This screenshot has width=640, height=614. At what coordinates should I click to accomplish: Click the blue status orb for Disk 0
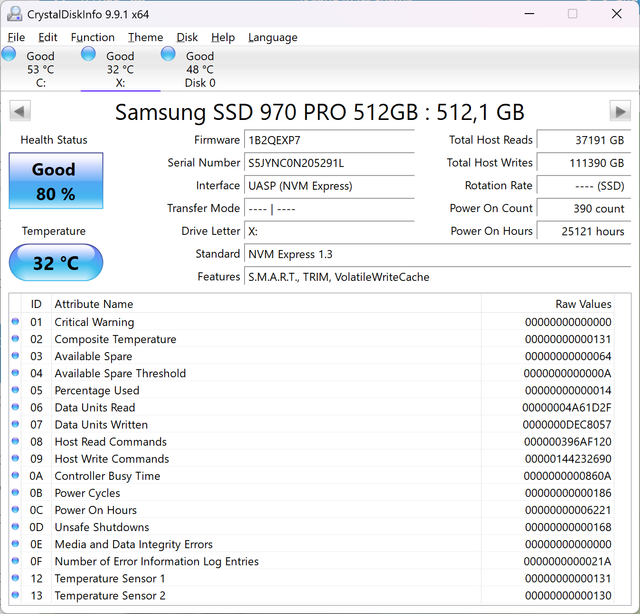168,54
